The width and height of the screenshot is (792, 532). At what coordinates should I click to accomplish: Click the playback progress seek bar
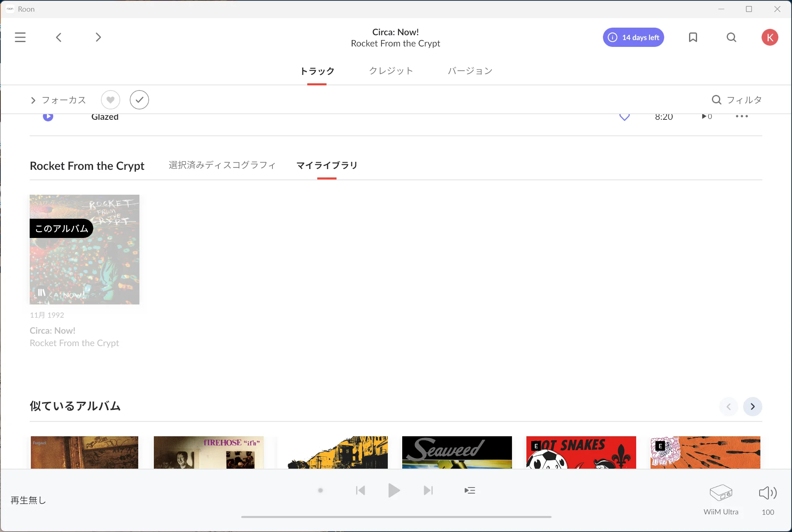[x=396, y=517]
